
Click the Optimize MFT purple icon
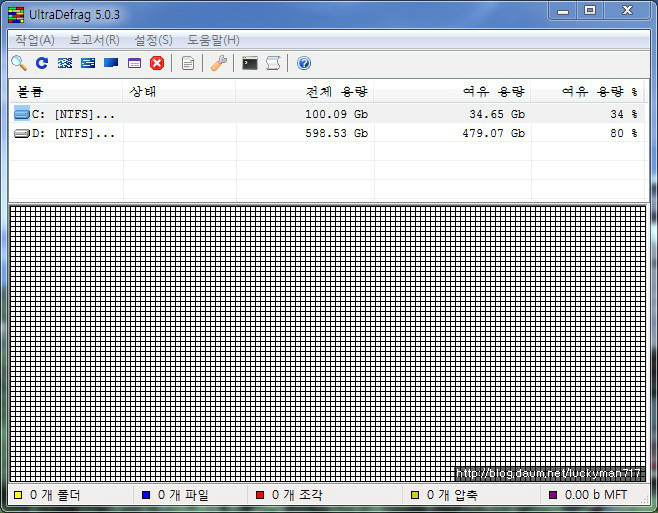coord(134,63)
